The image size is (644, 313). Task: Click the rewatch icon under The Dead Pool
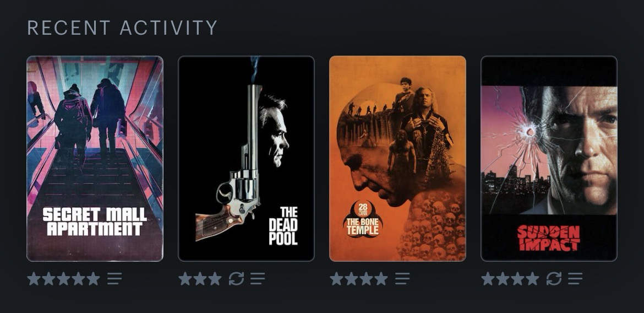point(236,278)
